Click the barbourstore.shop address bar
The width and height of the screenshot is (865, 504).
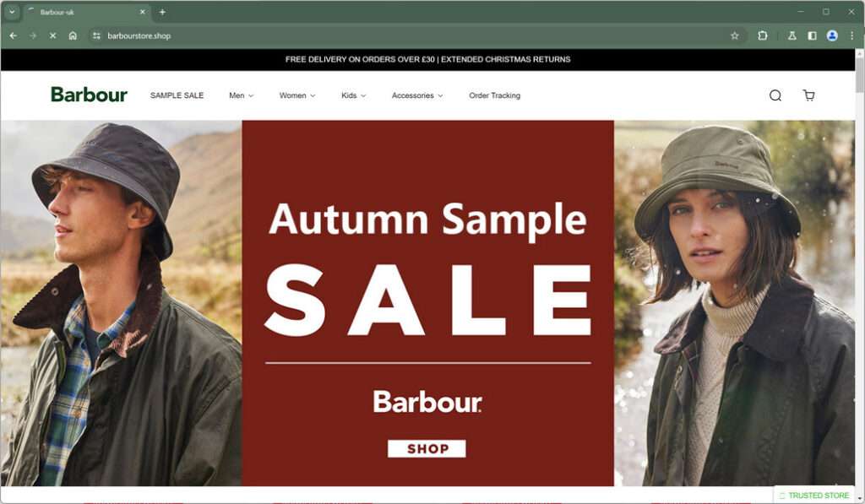pos(408,35)
